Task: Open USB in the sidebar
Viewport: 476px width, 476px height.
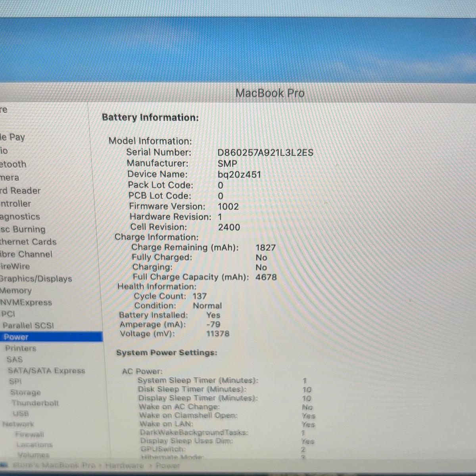Action: click(21, 414)
